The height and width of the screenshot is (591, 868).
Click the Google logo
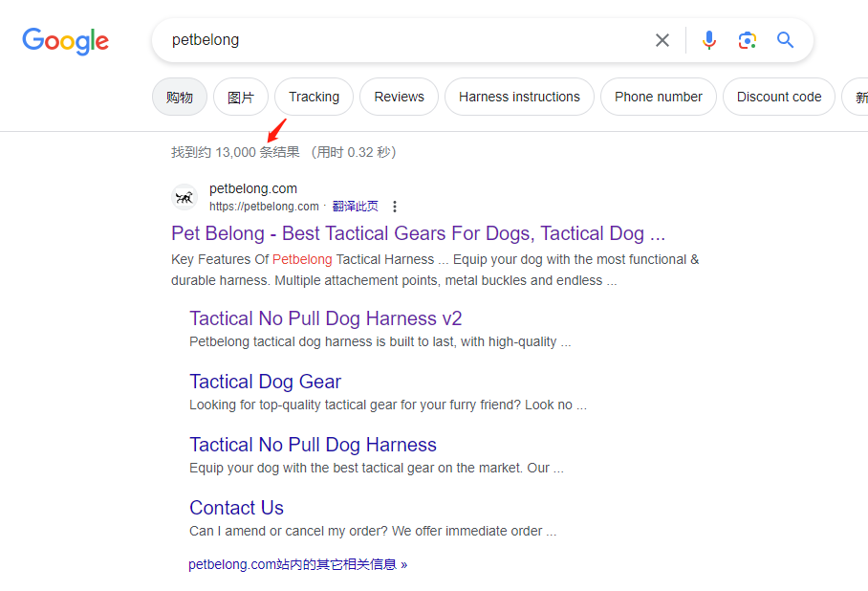coord(65,41)
